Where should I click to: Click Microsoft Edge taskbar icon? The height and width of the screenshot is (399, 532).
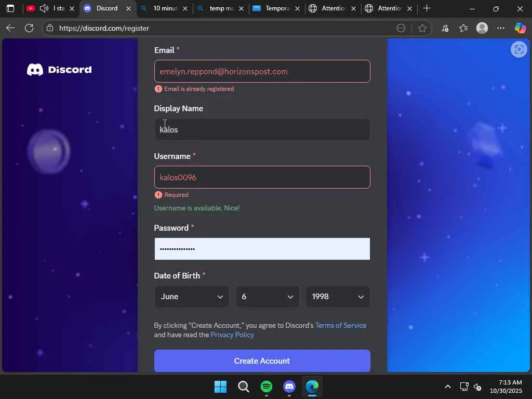coord(312,387)
